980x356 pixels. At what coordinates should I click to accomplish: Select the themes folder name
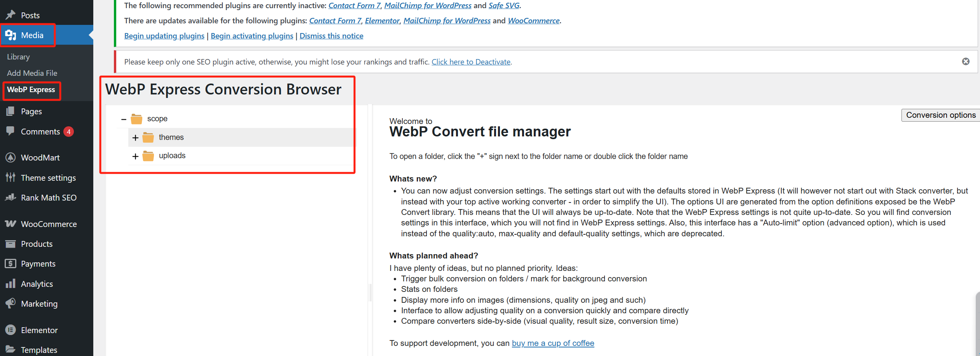171,137
